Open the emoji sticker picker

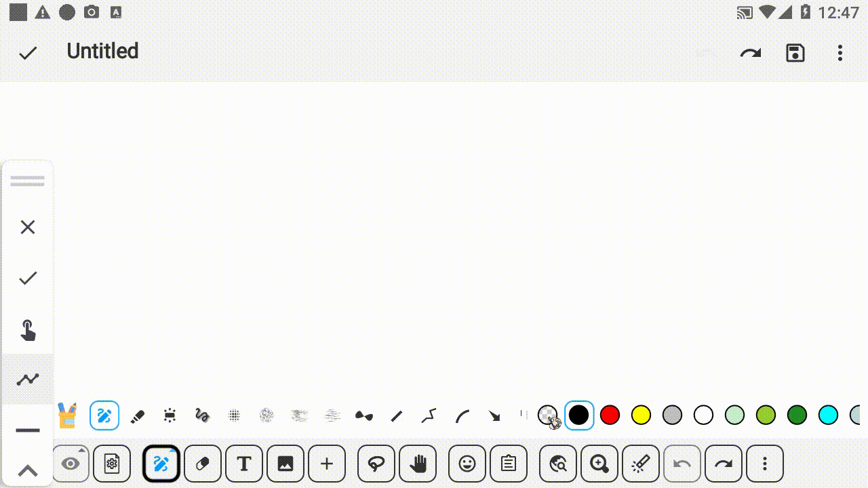coord(467,464)
